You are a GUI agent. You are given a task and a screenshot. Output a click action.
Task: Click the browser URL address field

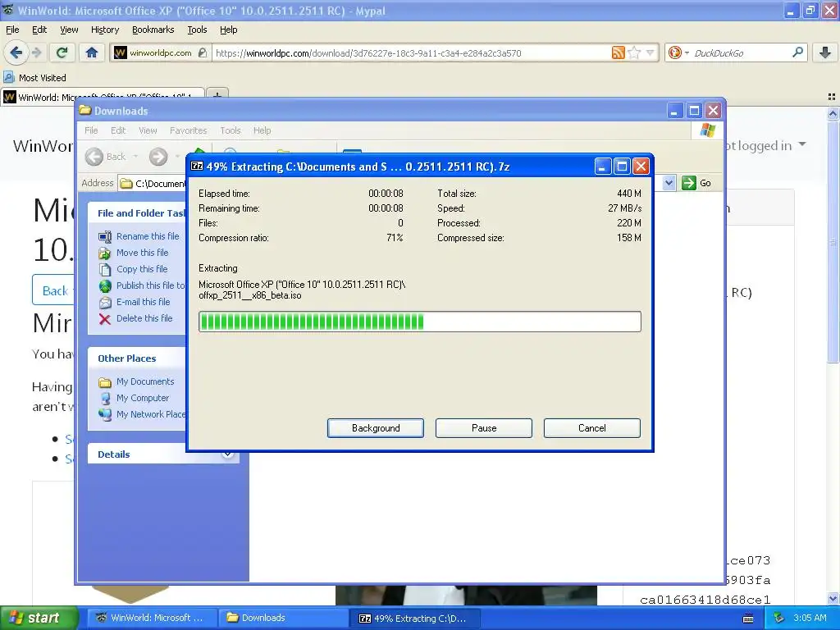pos(410,52)
